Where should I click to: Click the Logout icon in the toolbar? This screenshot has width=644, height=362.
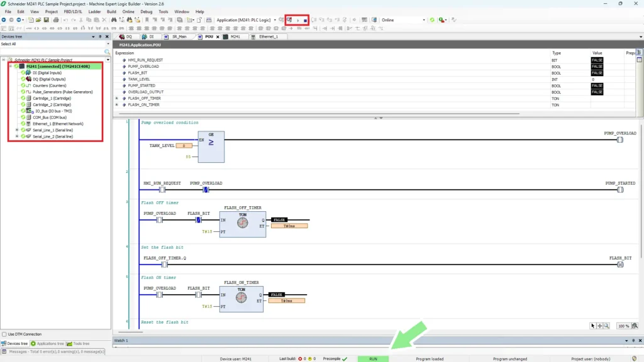click(x=289, y=19)
